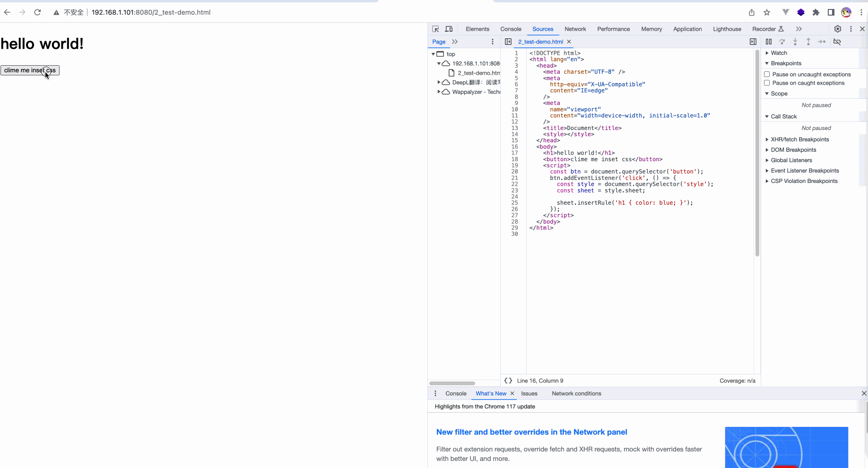Open the Network panel overrides article link

(531, 432)
